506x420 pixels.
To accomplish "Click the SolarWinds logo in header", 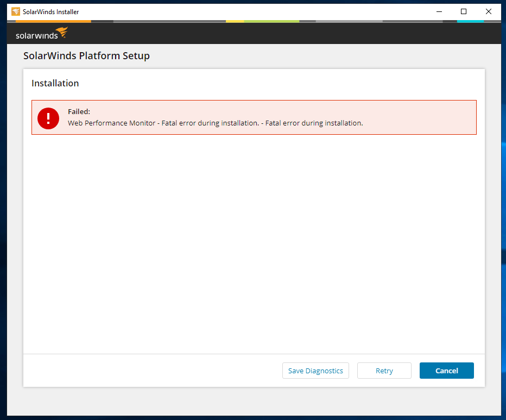I will click(42, 33).
